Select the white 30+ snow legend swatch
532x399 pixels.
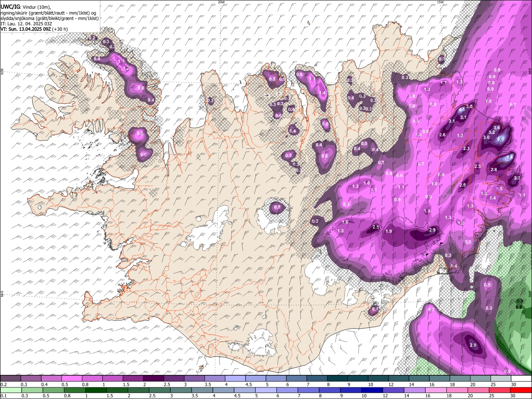(521, 379)
